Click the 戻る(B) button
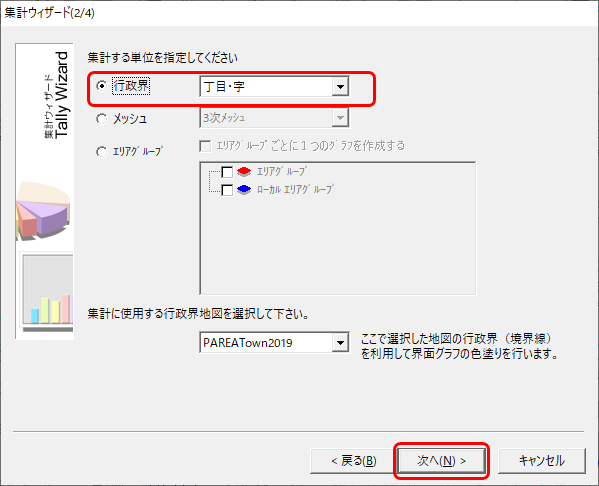Screen dimensions: 599x486 point(354,461)
